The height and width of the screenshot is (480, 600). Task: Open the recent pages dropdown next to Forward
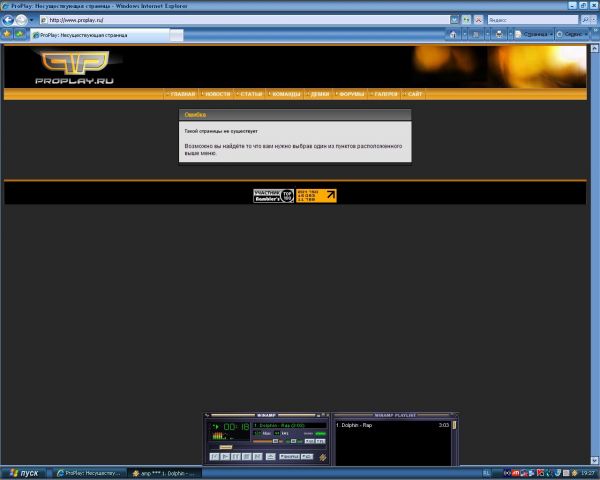31,20
